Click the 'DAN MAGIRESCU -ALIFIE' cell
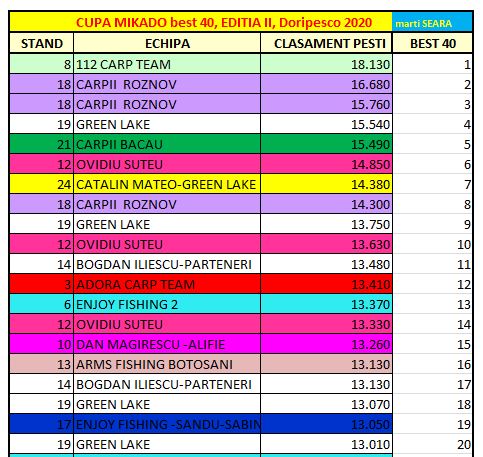The image size is (483, 457). (x=167, y=344)
